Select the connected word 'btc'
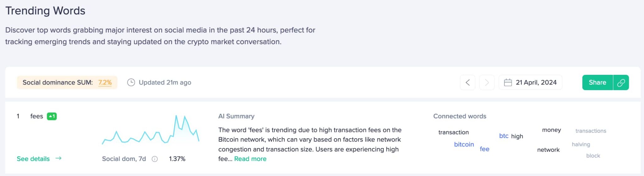 coord(503,136)
